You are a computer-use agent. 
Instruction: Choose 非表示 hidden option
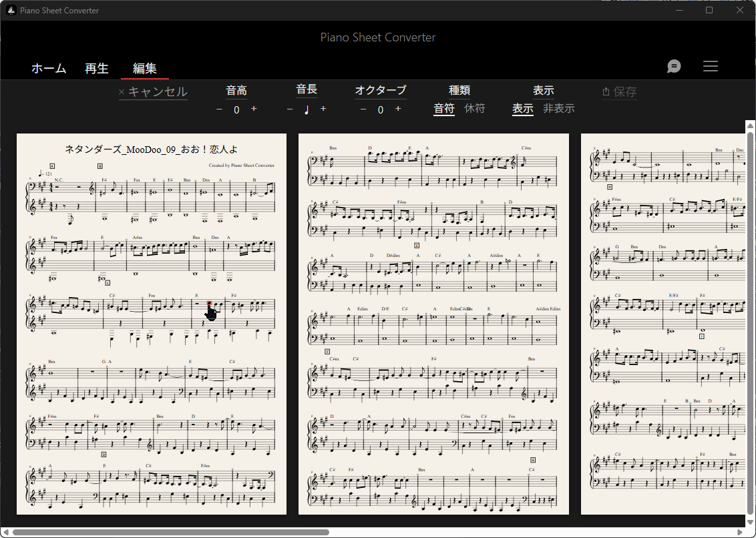tap(559, 108)
